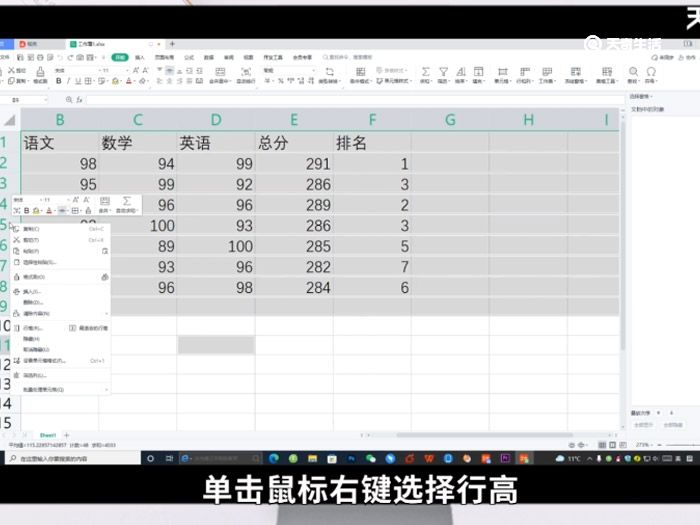Click the AutoSum sigma icon in ribbon

425,71
